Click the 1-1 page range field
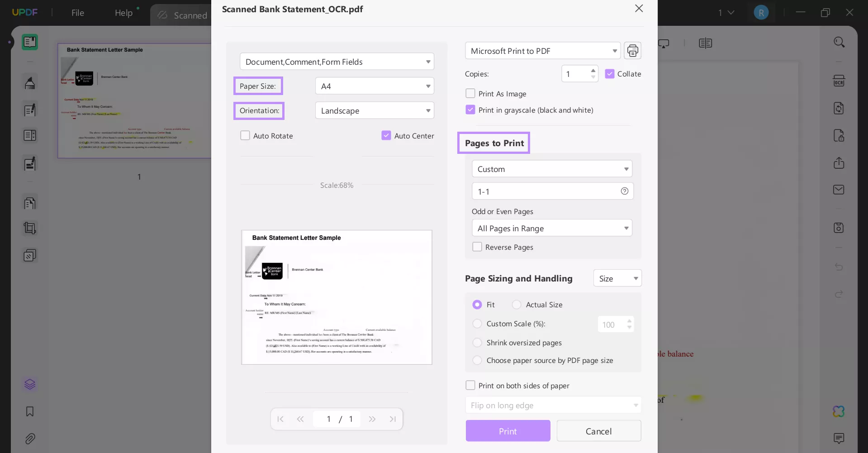This screenshot has width=868, height=453. click(x=552, y=191)
